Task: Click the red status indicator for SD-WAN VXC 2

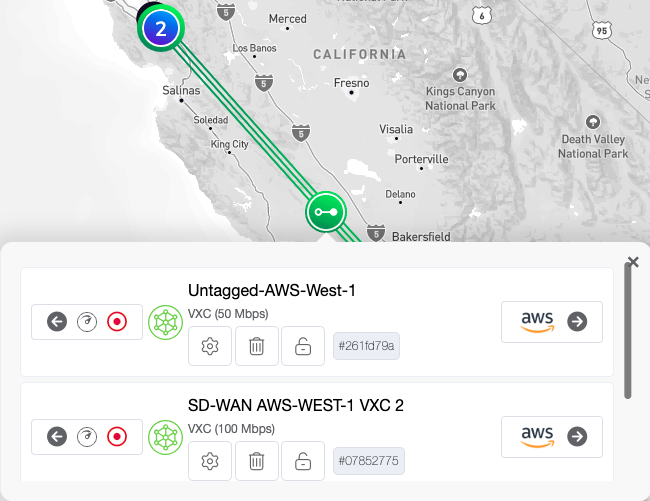Action: tap(117, 437)
